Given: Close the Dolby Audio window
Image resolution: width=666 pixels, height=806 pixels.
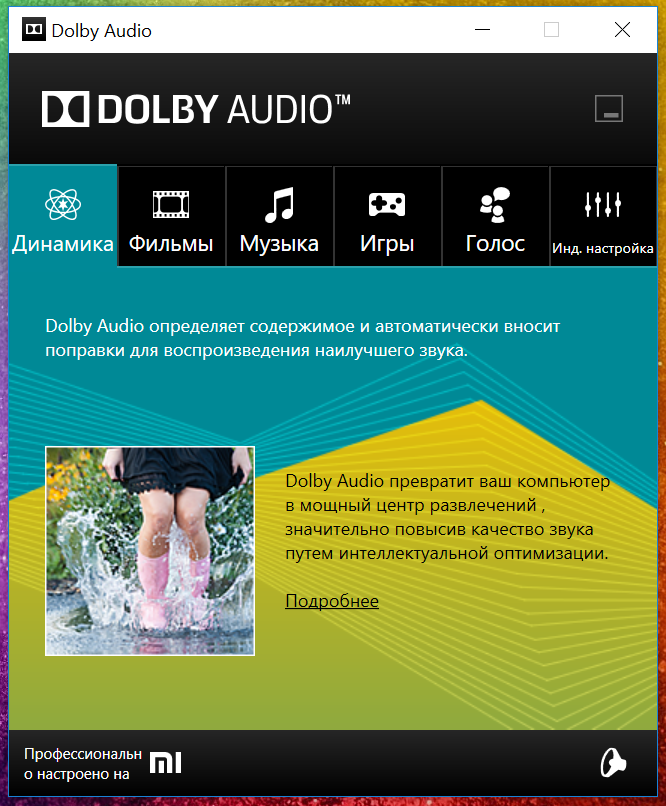Looking at the screenshot, I should (622, 30).
